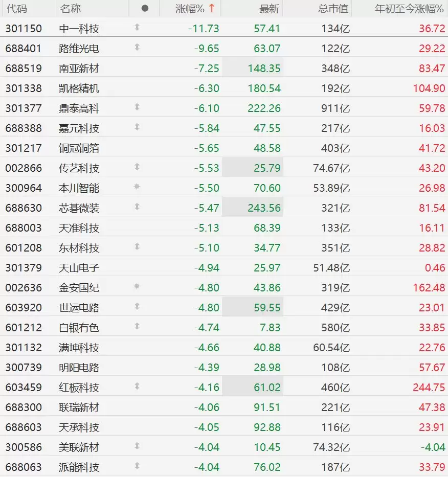
Task: Click the star-shaped icon beside 金安国纪
Action: click(137, 287)
